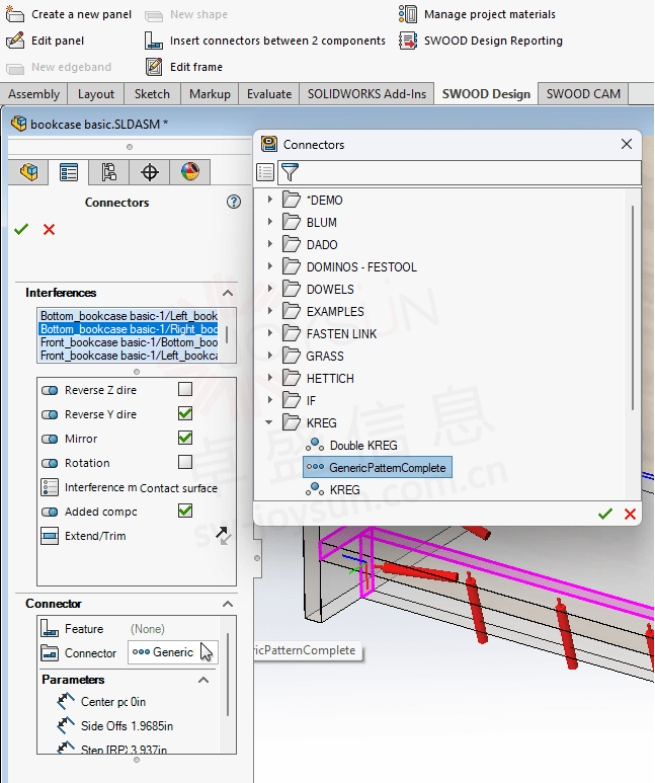Enable the Rotation checkbox

tap(185, 462)
